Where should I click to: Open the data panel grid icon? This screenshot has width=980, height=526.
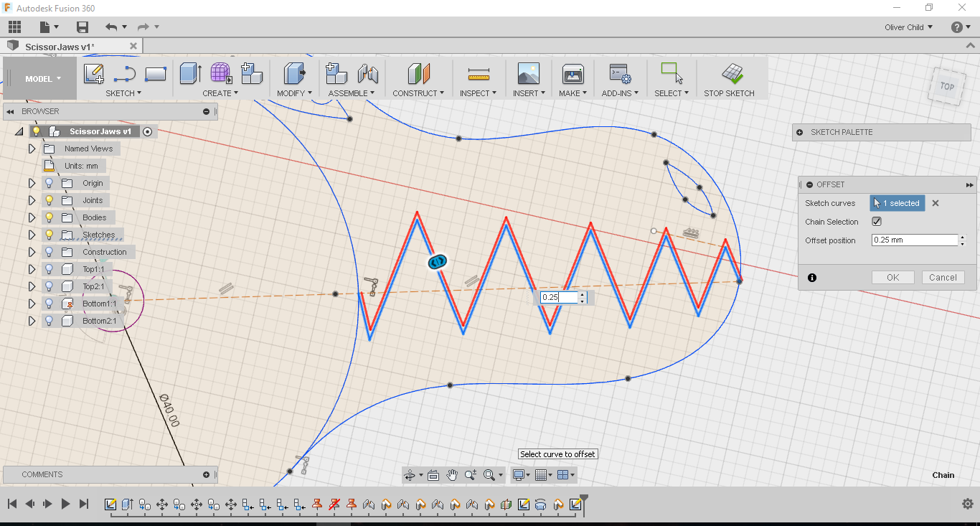(14, 27)
